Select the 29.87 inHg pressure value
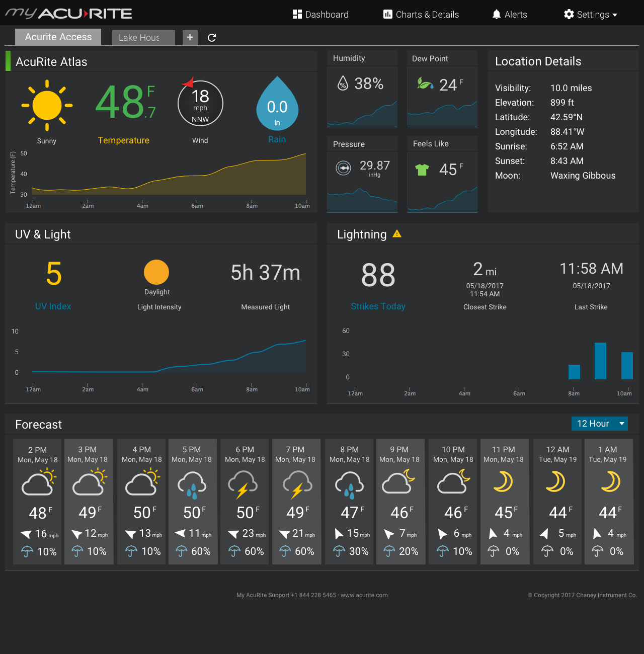This screenshot has height=654, width=644. click(375, 168)
